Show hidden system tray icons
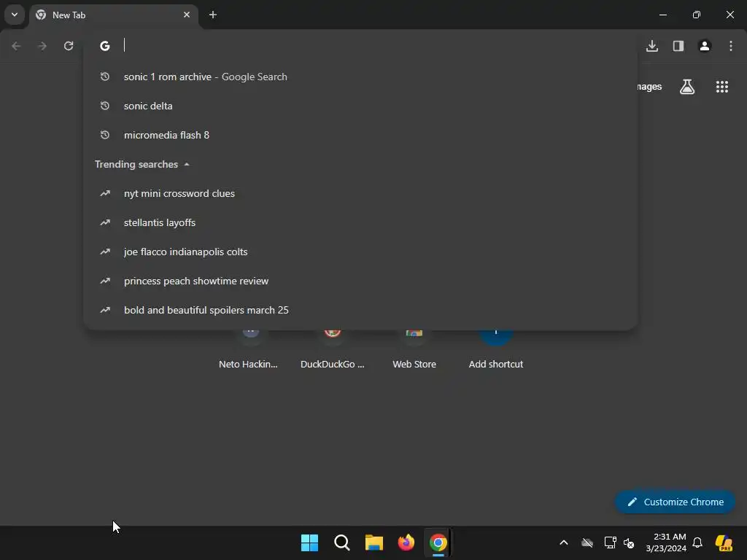Image resolution: width=747 pixels, height=560 pixels. 564,542
